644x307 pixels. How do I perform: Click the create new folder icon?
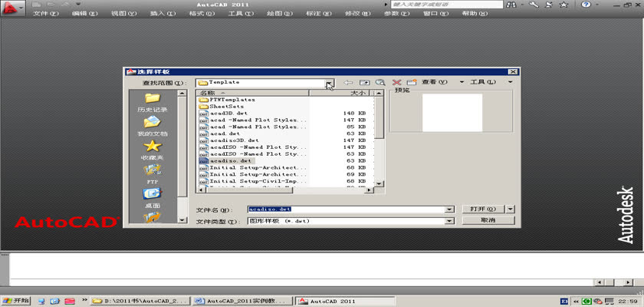click(412, 82)
